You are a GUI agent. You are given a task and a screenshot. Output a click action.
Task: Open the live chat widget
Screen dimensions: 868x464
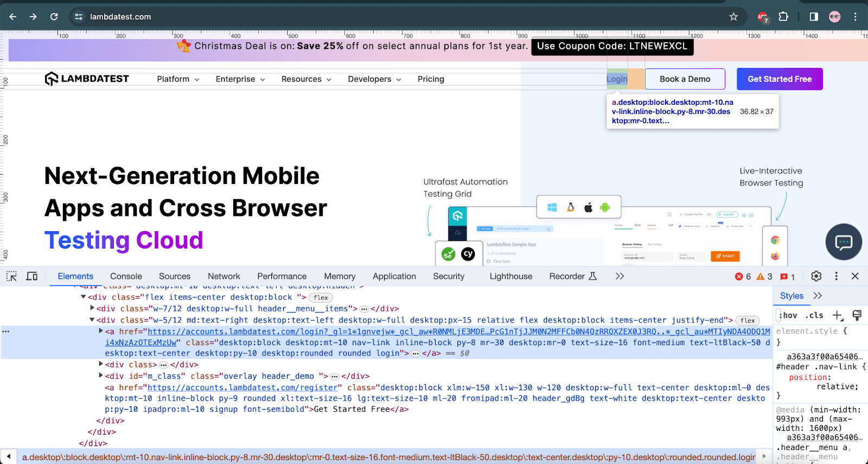844,242
